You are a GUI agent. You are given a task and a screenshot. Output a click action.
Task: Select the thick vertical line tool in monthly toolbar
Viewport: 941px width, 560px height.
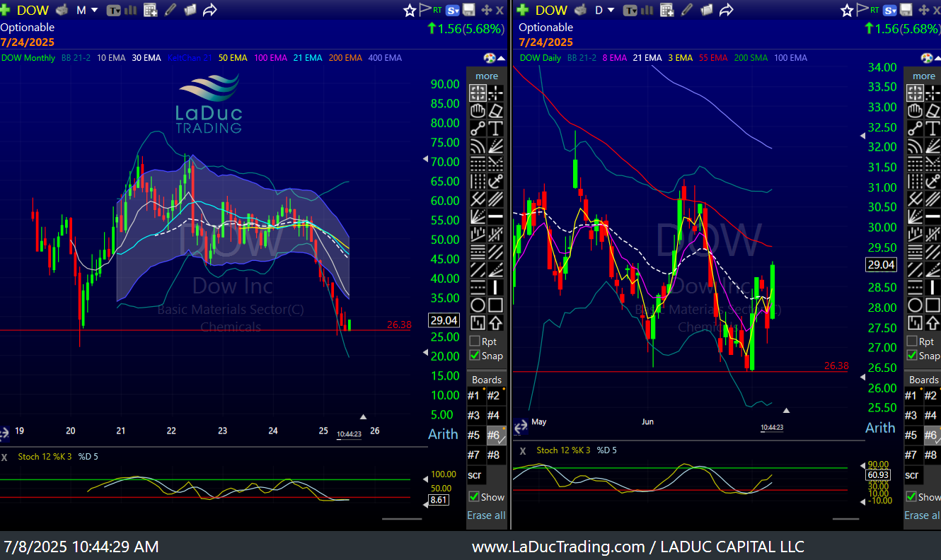495,288
